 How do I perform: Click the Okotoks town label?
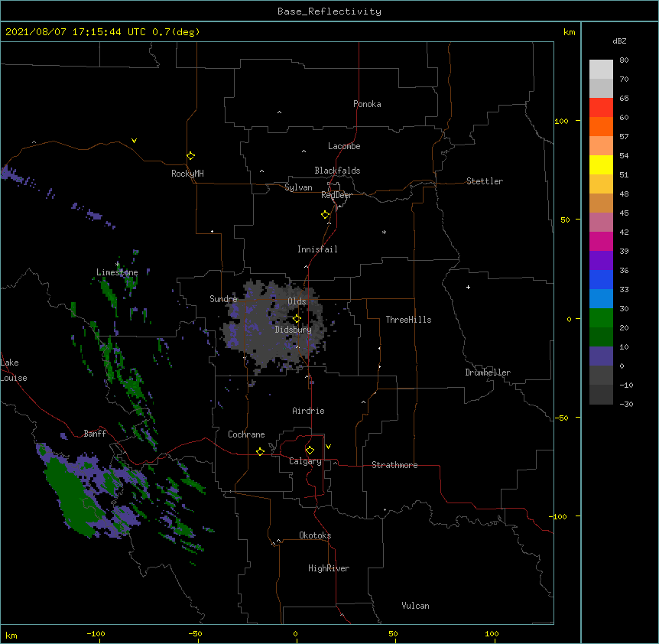click(x=315, y=535)
